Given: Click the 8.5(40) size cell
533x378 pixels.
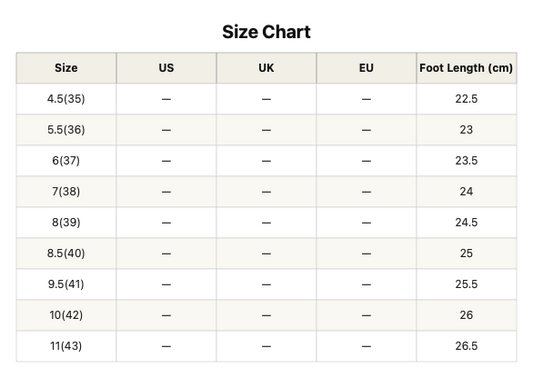Looking at the screenshot, I should (66, 254).
